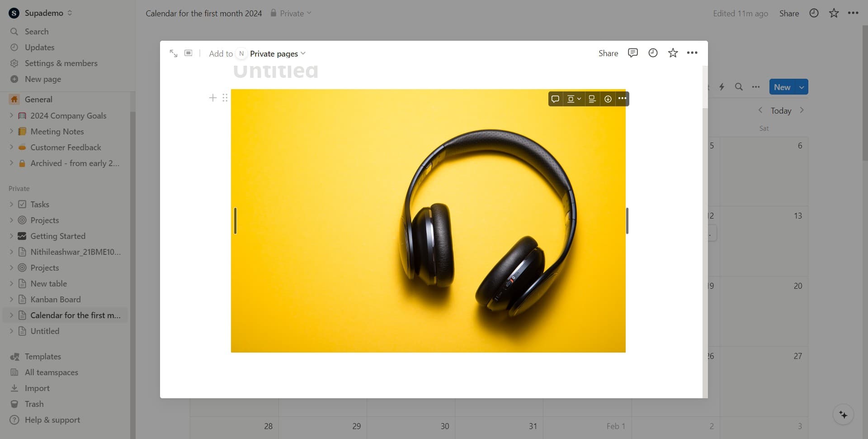This screenshot has height=439, width=868.
Task: Expand the Meeting Notes tree item
Action: point(11,131)
